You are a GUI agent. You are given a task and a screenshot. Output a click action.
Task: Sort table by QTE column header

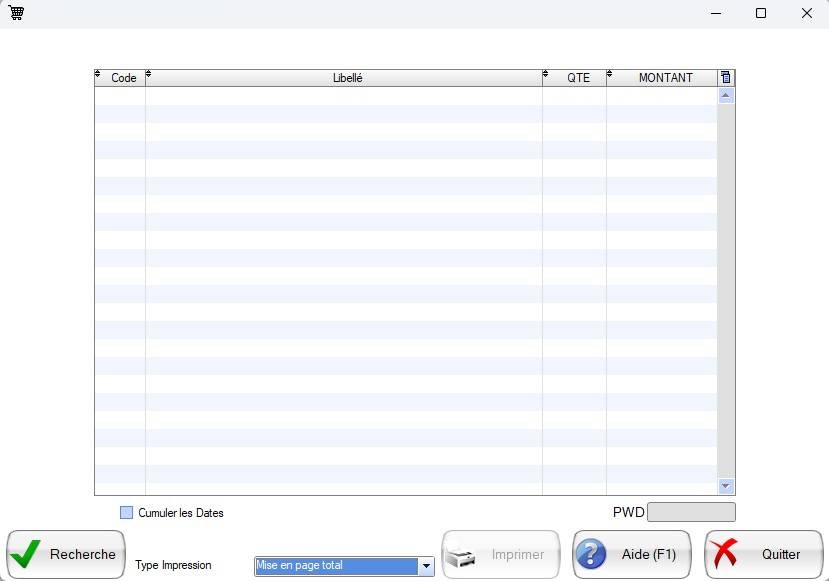tap(578, 78)
